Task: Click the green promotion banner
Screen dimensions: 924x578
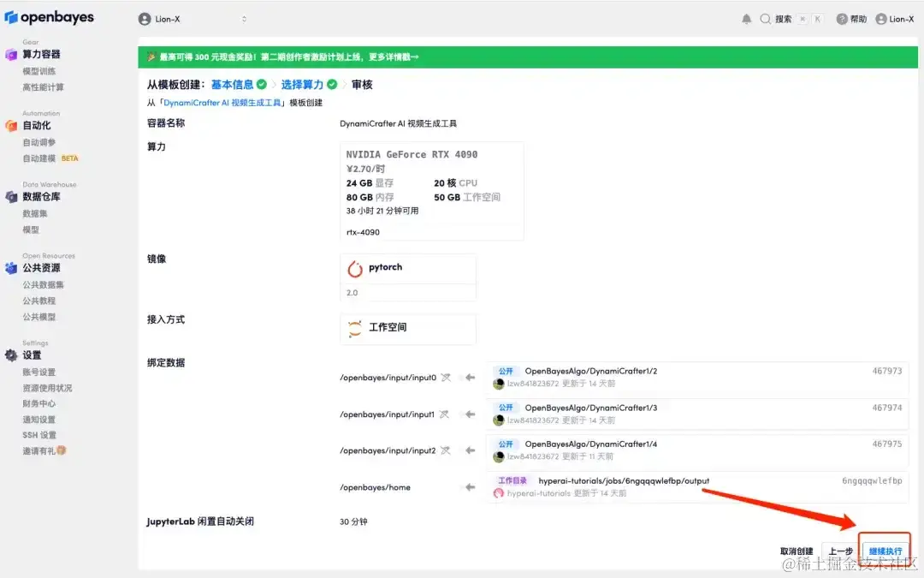Action: coord(527,57)
